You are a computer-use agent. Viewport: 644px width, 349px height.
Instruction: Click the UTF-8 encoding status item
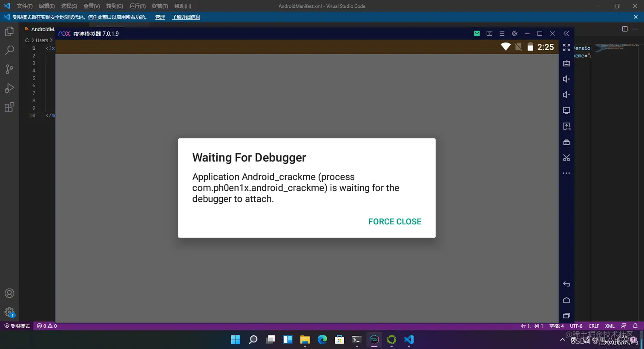[x=576, y=326]
